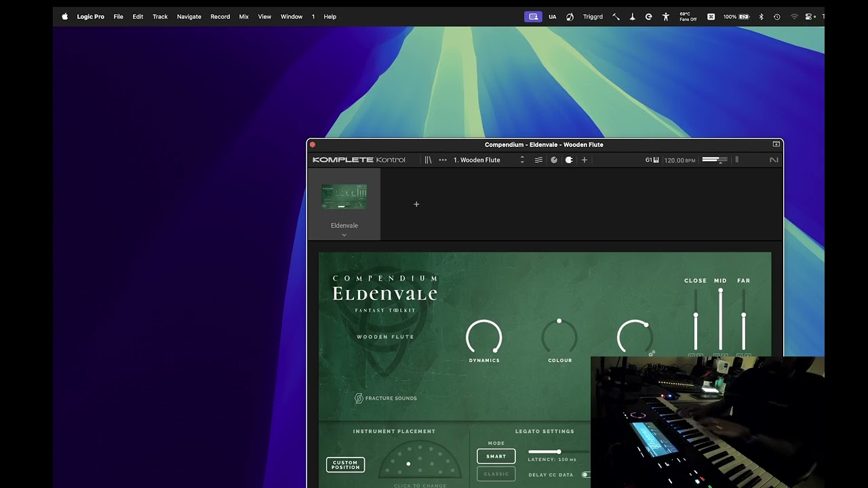This screenshot has height=488, width=868.
Task: Open the Logic Pro menu
Action: tap(90, 16)
